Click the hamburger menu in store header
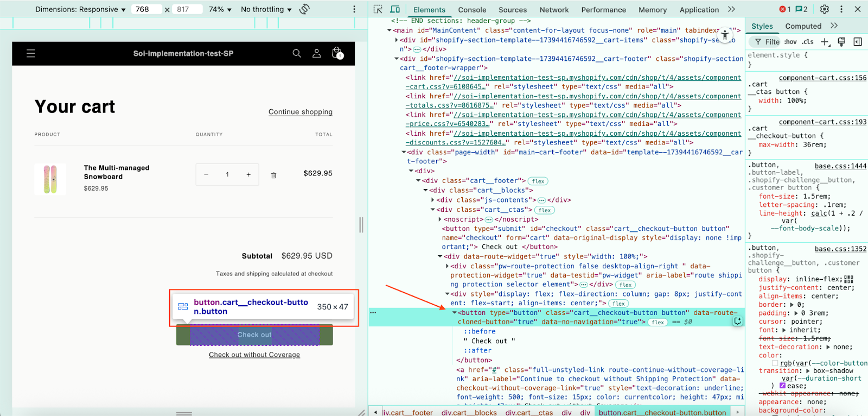Viewport: 868px width, 416px height. click(x=31, y=53)
